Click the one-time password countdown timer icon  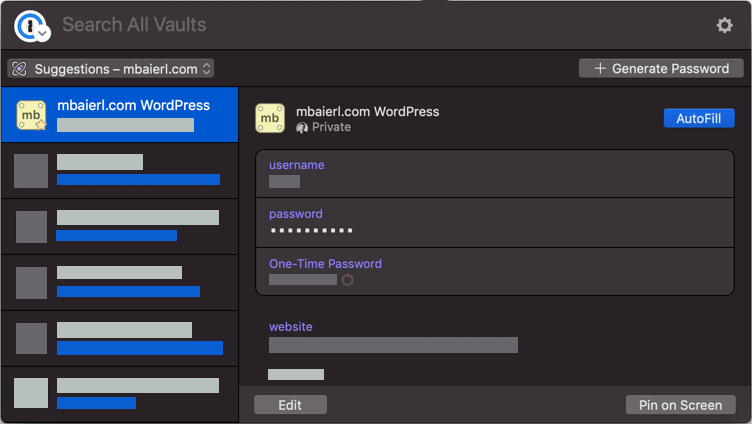click(x=347, y=280)
